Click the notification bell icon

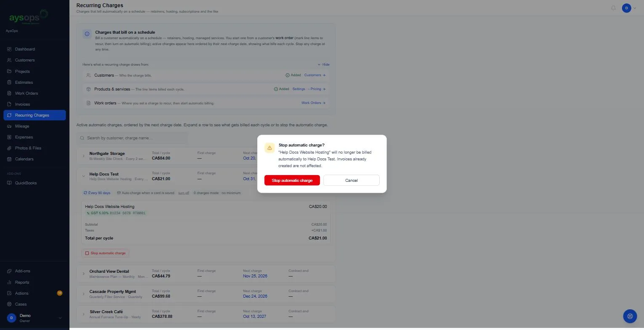coord(614,8)
